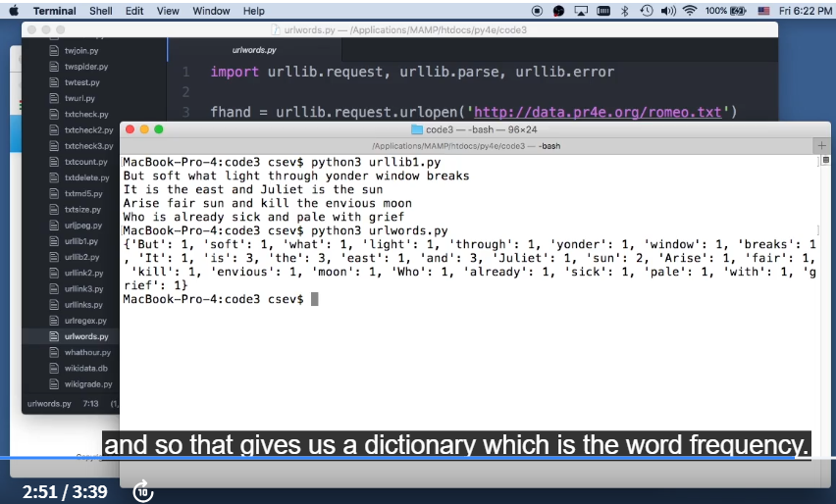Screen dimensions: 836x504
Task: Click the file icon beside urlwords.py in sidebar
Action: tap(54, 336)
